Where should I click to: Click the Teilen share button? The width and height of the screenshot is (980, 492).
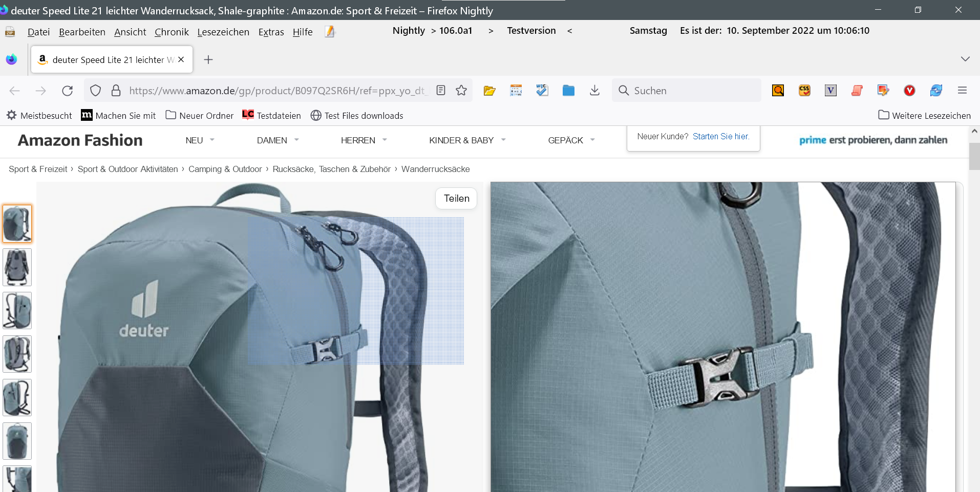tap(456, 199)
